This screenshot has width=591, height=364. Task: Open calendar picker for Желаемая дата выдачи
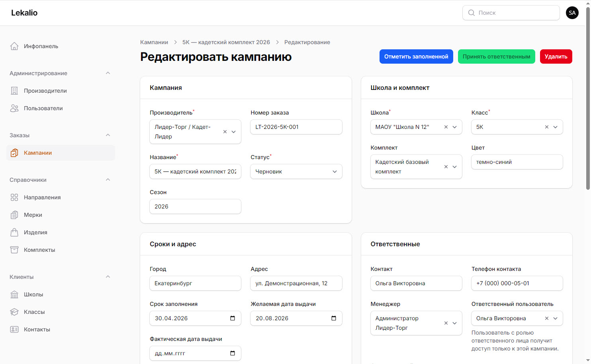[x=334, y=318]
